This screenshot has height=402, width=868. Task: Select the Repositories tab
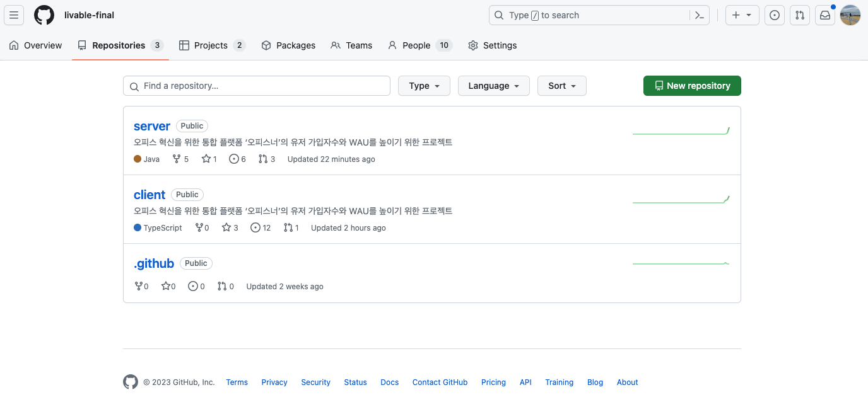pyautogui.click(x=120, y=45)
